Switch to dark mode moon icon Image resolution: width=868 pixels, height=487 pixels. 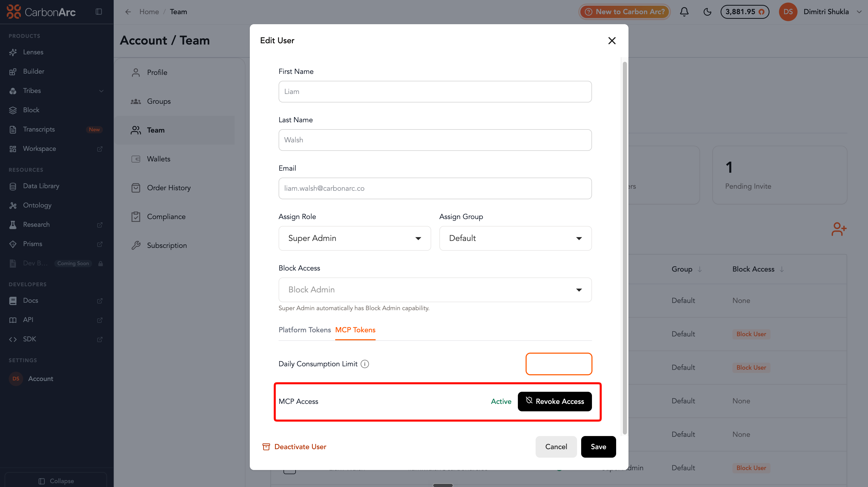707,12
